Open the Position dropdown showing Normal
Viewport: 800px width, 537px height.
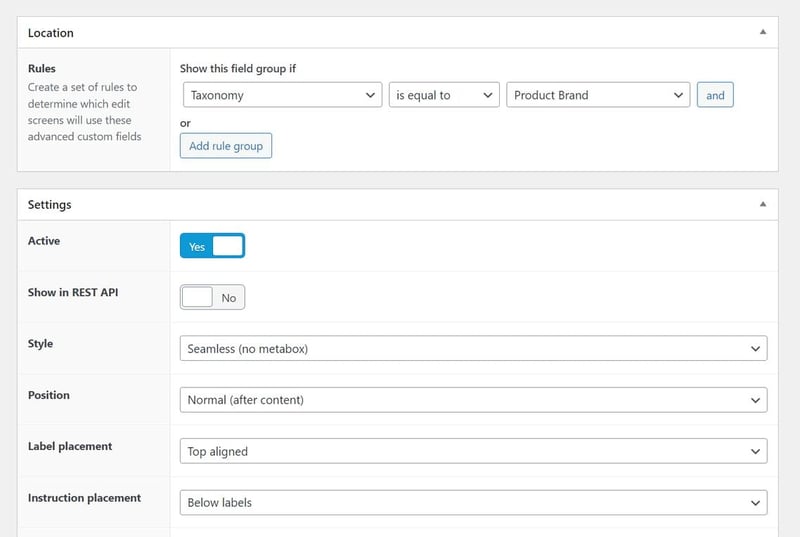pos(473,400)
